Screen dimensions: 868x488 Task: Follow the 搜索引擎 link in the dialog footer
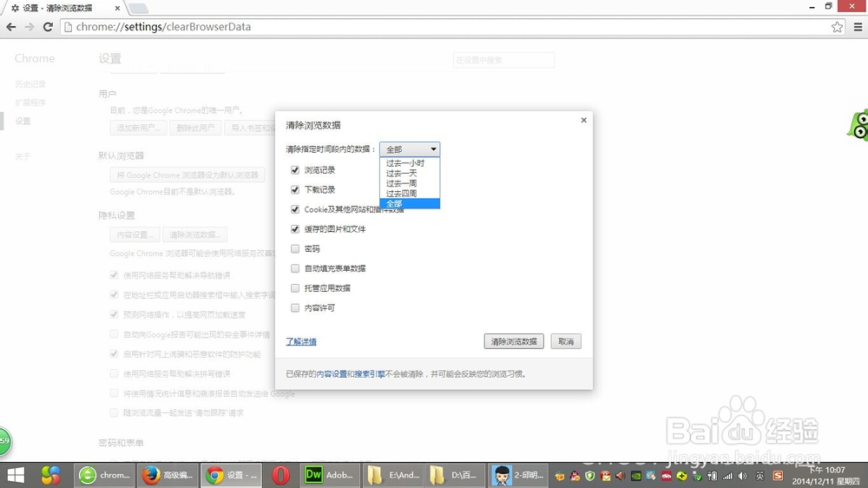point(370,374)
